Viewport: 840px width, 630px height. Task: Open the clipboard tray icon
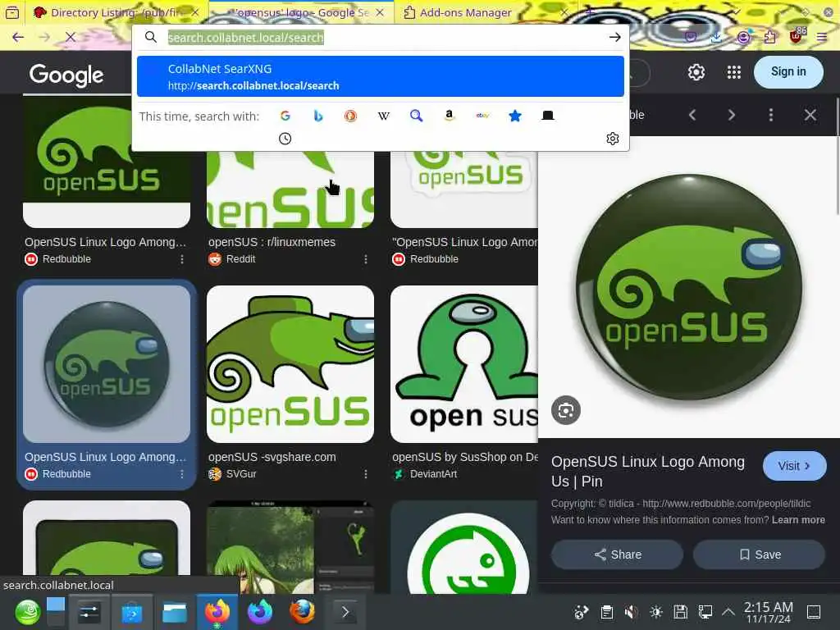pyautogui.click(x=606, y=612)
